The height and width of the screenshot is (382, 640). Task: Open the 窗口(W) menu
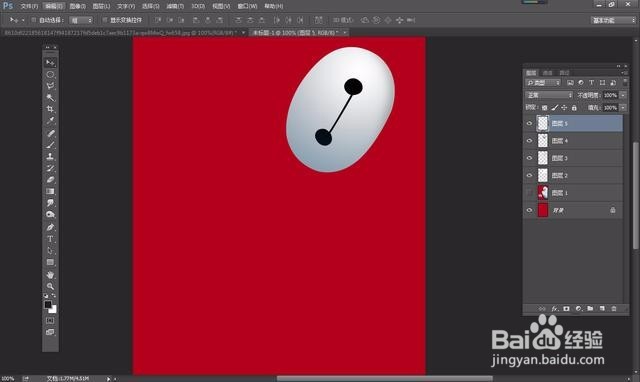pos(247,6)
